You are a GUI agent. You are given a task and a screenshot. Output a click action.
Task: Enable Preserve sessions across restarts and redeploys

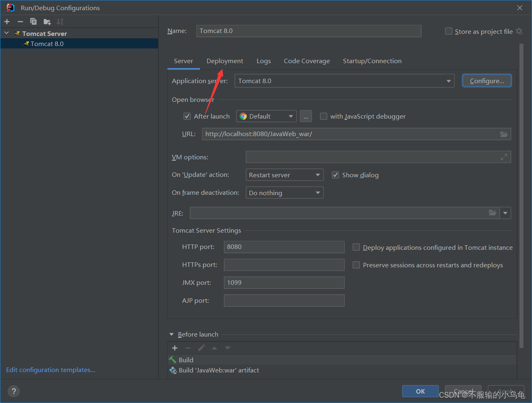tap(356, 265)
